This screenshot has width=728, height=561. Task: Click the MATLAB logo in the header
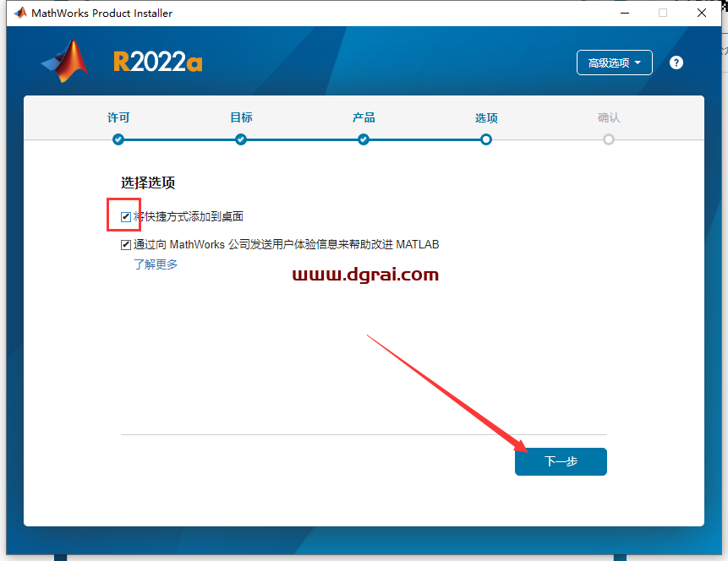[x=65, y=61]
